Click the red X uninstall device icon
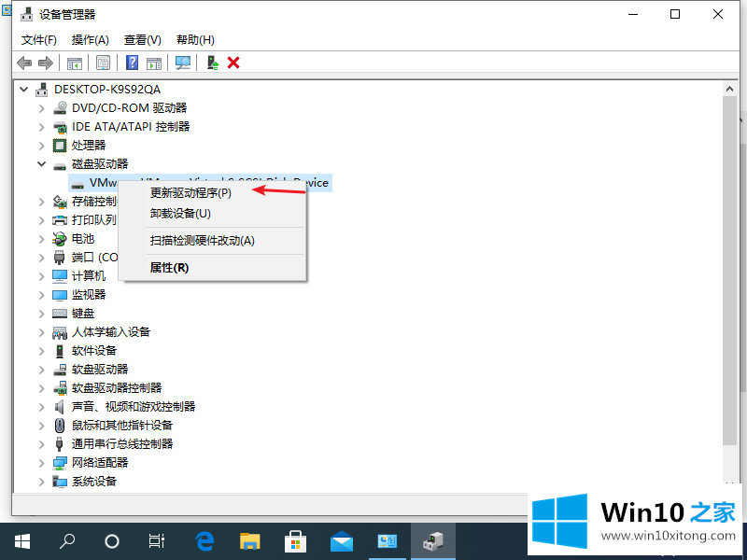The width and height of the screenshot is (747, 560). (x=233, y=63)
